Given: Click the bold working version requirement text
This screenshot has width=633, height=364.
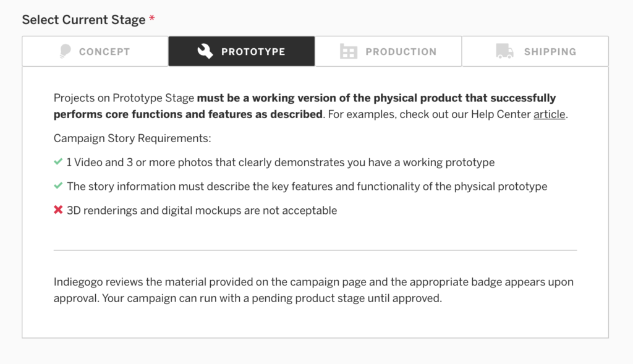Looking at the screenshot, I should (x=376, y=98).
